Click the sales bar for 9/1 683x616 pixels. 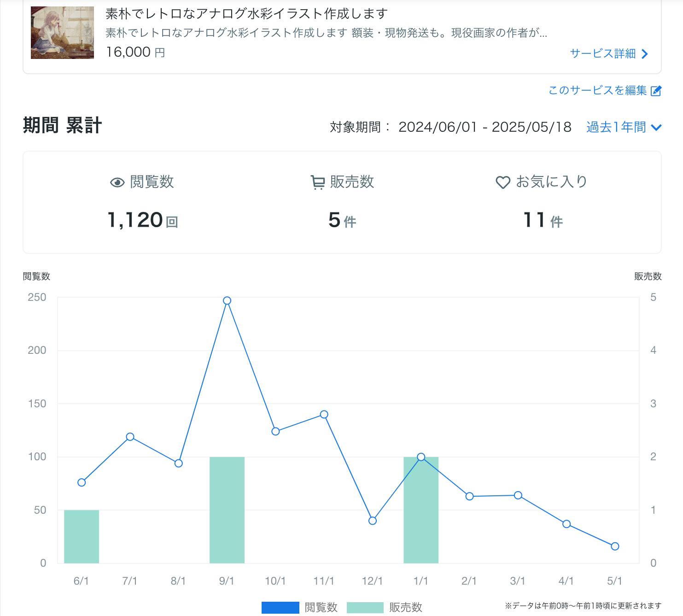(x=227, y=510)
